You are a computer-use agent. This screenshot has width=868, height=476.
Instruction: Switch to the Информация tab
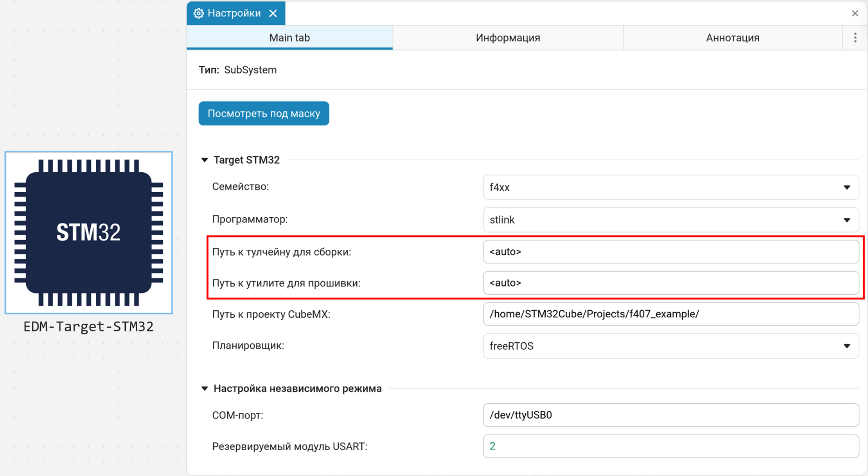click(507, 38)
